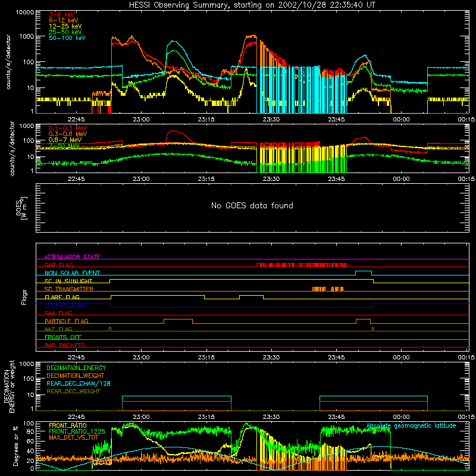Select the FLARE_FLAG label
This screenshot has width=476, height=476.
[x=62, y=297]
